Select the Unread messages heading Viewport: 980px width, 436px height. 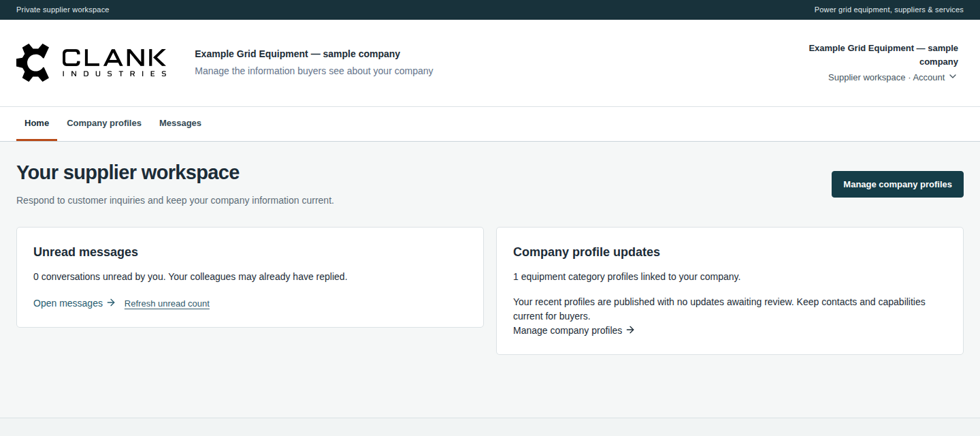(86, 252)
